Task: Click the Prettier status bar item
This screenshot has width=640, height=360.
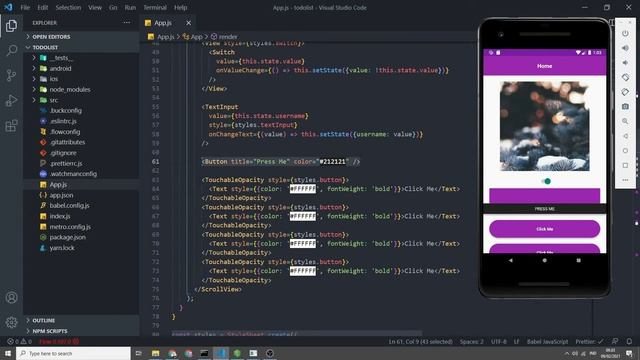Action: click(x=589, y=341)
